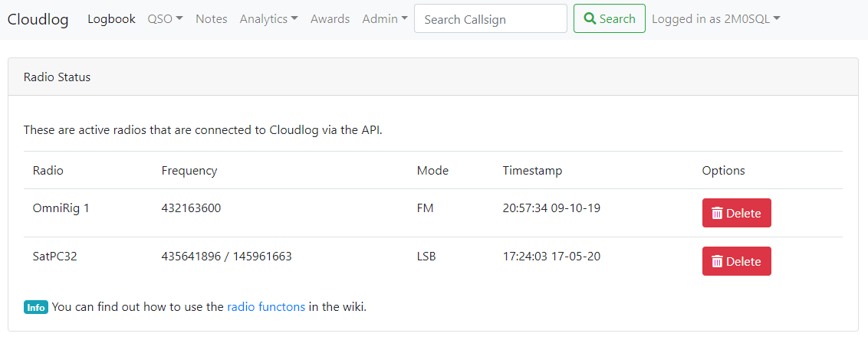The height and width of the screenshot is (340, 868).
Task: Click the magnifier icon in the Search button
Action: point(590,19)
